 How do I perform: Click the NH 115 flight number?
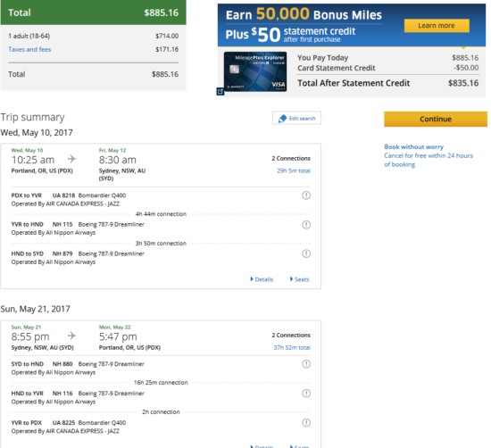coord(62,225)
